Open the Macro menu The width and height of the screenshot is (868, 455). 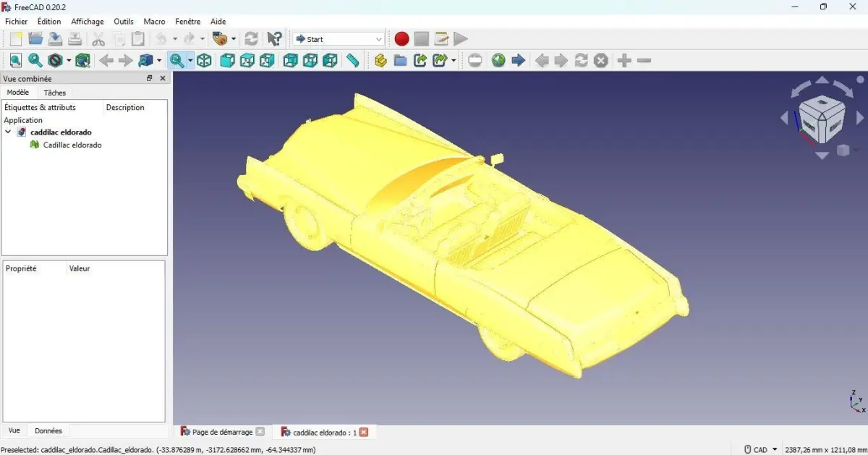[x=154, y=22]
